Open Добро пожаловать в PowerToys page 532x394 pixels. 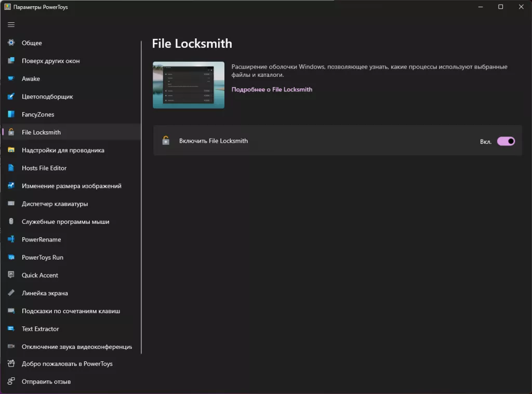[67, 364]
